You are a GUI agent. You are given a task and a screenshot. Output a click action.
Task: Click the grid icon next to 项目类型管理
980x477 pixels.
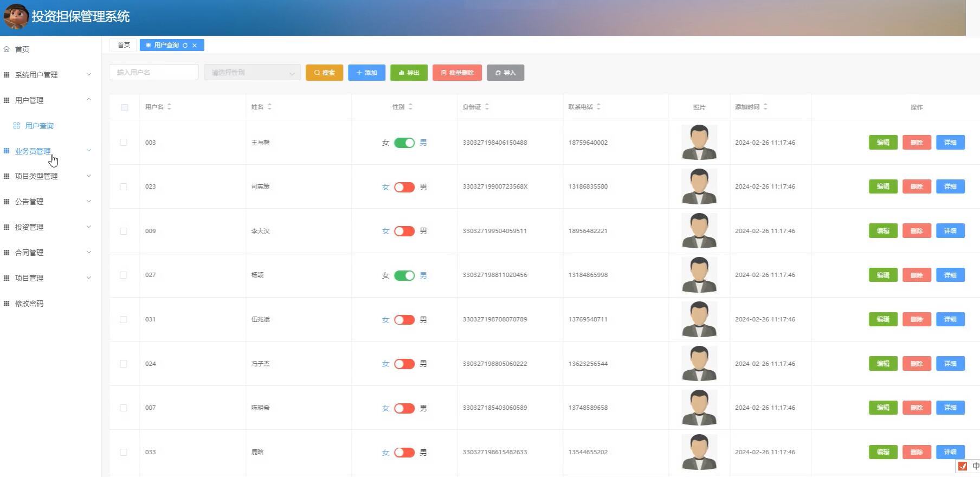[7, 176]
